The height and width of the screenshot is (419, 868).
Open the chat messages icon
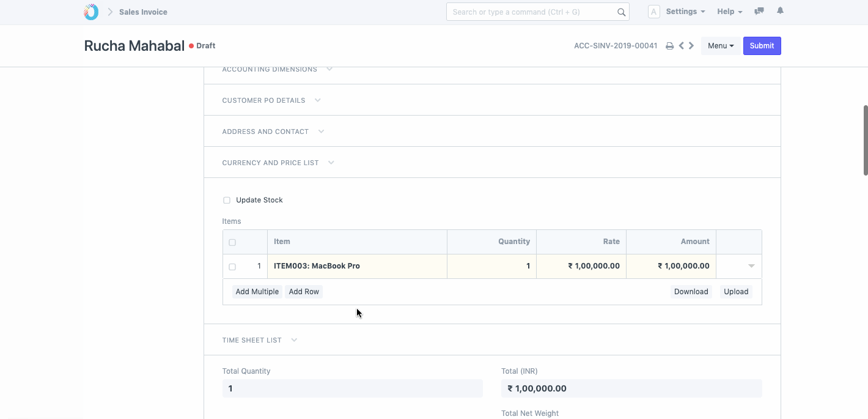(759, 11)
